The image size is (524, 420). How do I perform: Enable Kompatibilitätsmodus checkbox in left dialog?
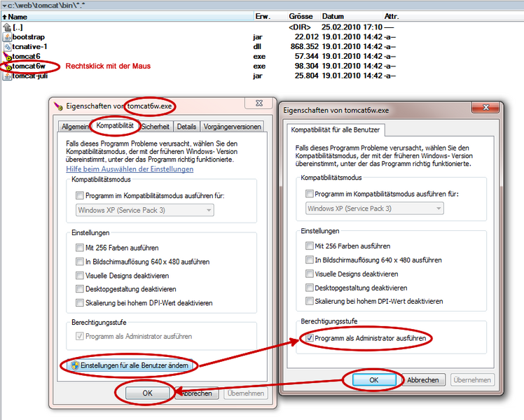click(x=80, y=195)
